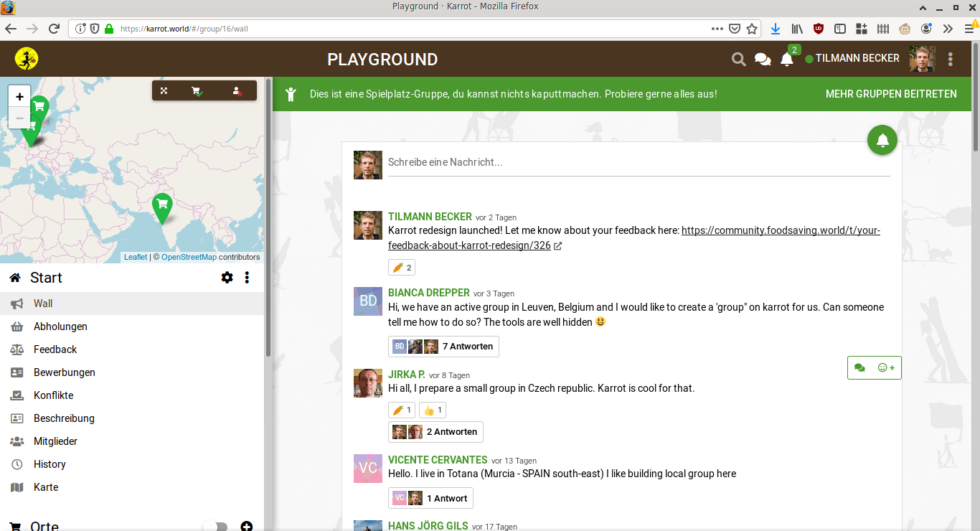Open the header three-dot menu
The image size is (980, 531).
pyautogui.click(x=951, y=59)
